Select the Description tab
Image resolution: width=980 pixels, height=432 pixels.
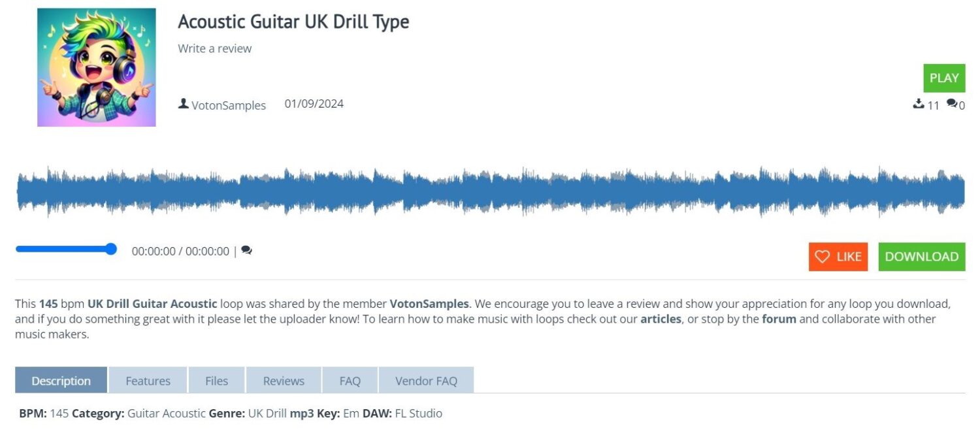(x=61, y=380)
